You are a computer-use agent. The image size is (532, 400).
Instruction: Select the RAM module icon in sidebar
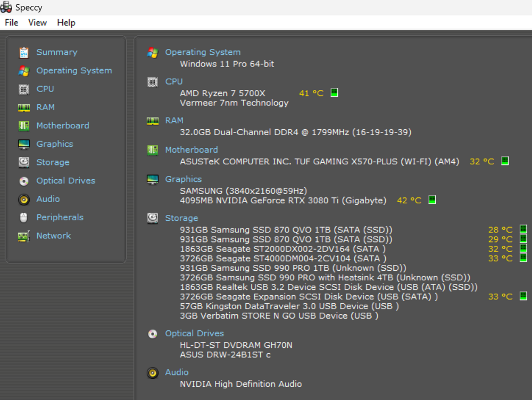pos(24,107)
